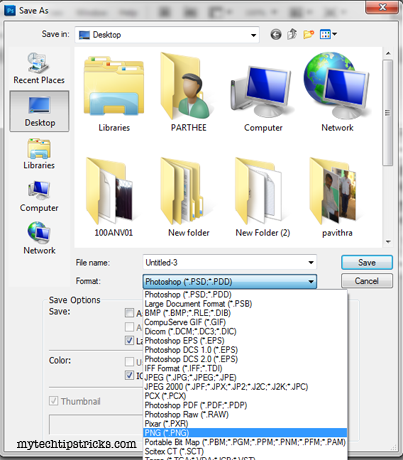Screen dimensions: 403x460
Task: Select the PARTHEE user folder
Action: click(189, 93)
